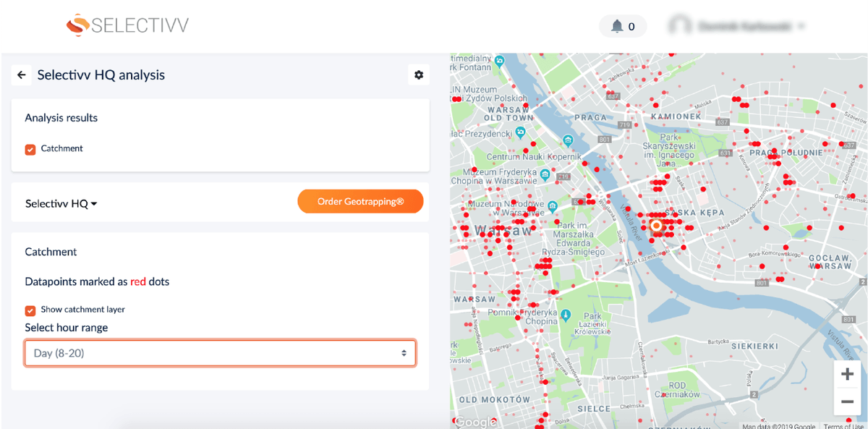Click the back arrow to exit the analysis

(x=21, y=75)
